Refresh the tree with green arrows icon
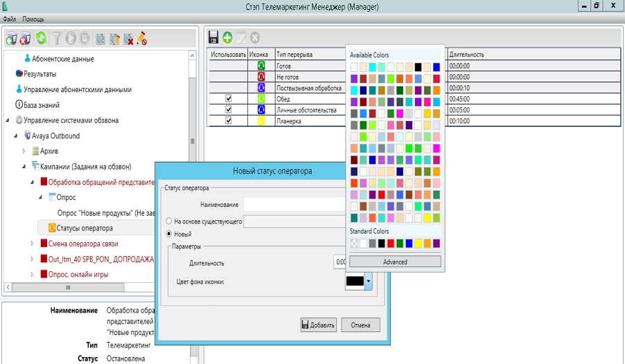The height and width of the screenshot is (364, 625). pyautogui.click(x=41, y=38)
